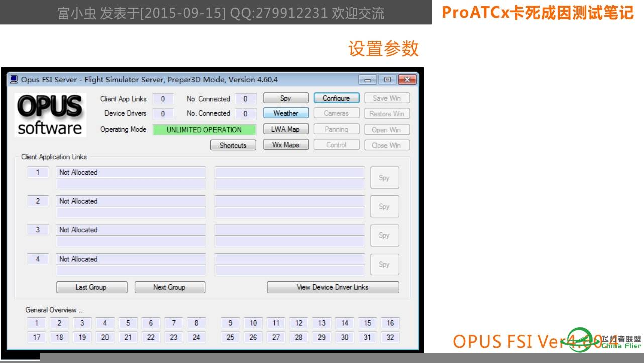Open the Shortcuts button
The width and height of the screenshot is (644, 363).
point(233,145)
